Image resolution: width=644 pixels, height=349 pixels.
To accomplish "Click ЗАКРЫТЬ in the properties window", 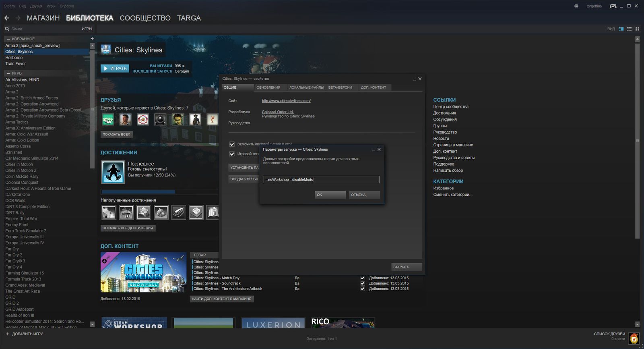I will (407, 267).
